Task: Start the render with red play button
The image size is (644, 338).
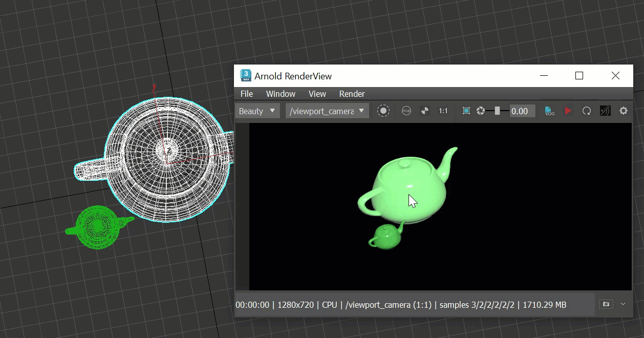Action: click(568, 111)
